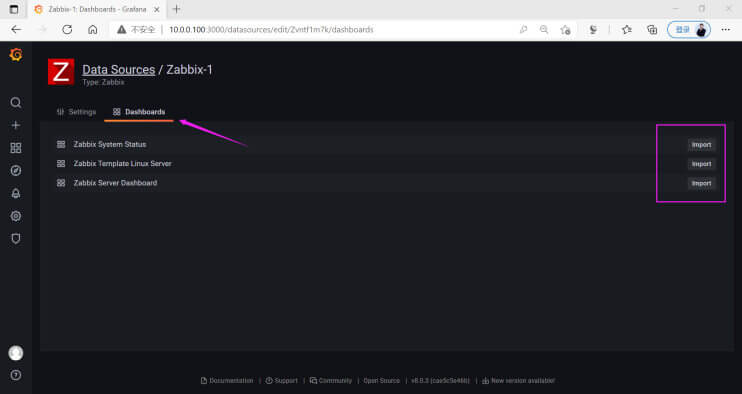Screen dimensions: 742x394
Task: Open Help question mark icon in sidebar
Action: [16, 375]
